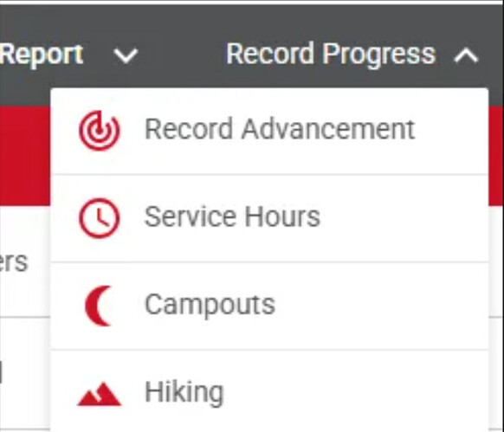Click empty area right of Service Hours
Image resolution: width=504 pixels, height=432 pixels.
click(x=402, y=218)
